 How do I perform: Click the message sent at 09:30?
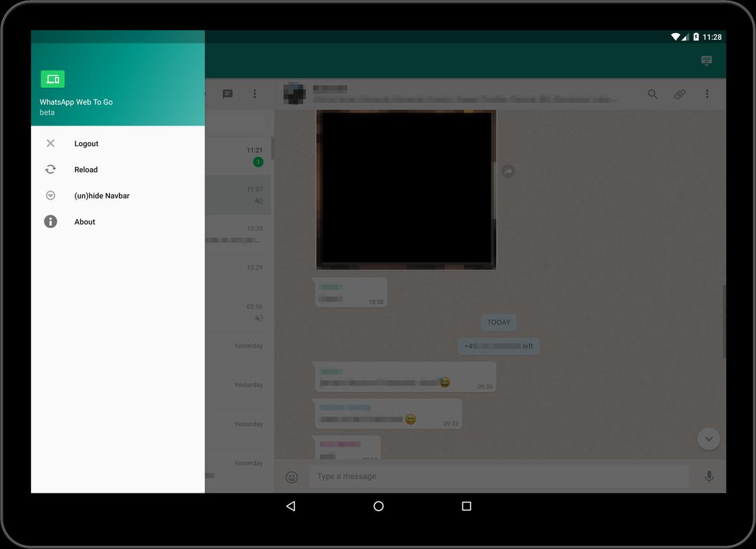405,377
